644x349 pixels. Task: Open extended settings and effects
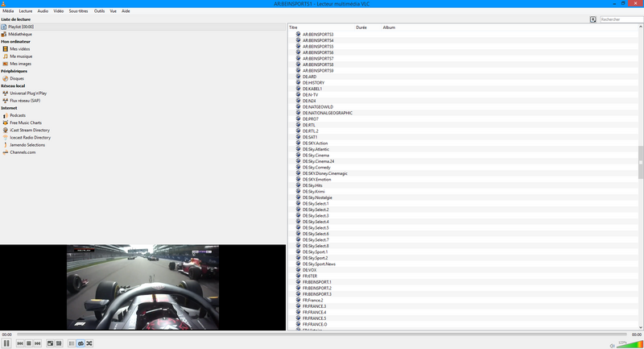tap(59, 343)
